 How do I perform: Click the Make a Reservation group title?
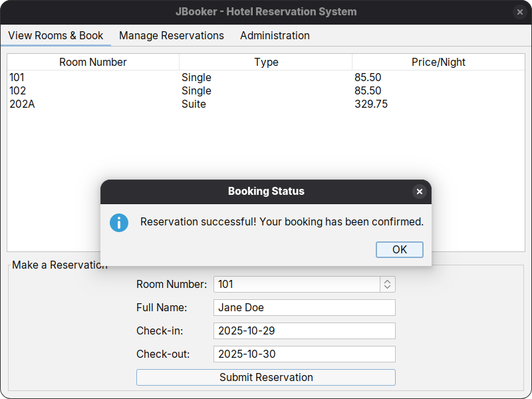[x=60, y=265]
